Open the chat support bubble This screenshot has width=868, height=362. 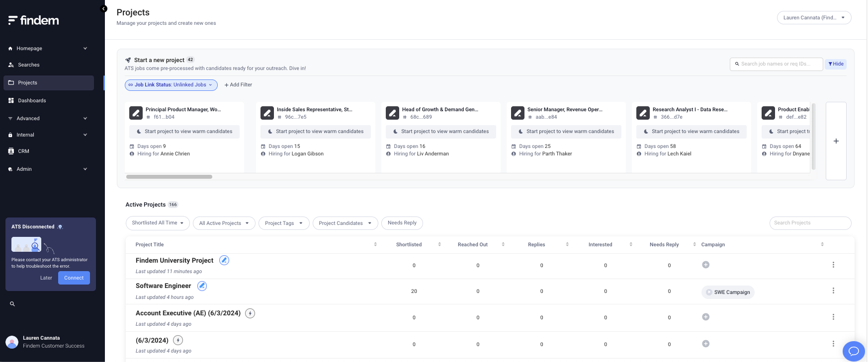click(854, 351)
